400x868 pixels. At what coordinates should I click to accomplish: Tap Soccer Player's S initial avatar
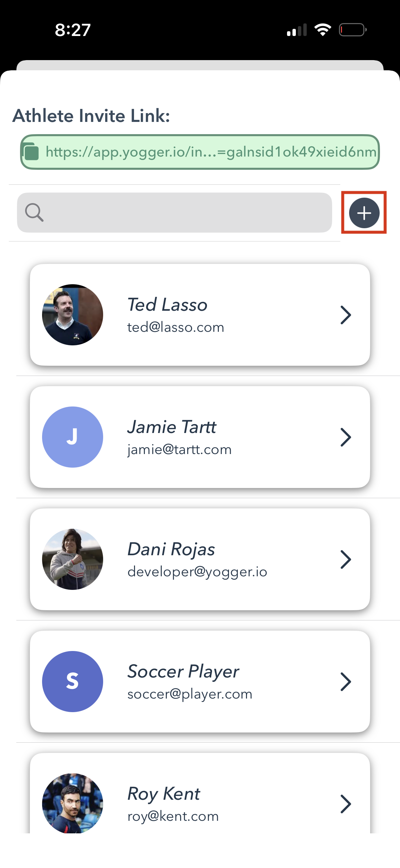[73, 681]
